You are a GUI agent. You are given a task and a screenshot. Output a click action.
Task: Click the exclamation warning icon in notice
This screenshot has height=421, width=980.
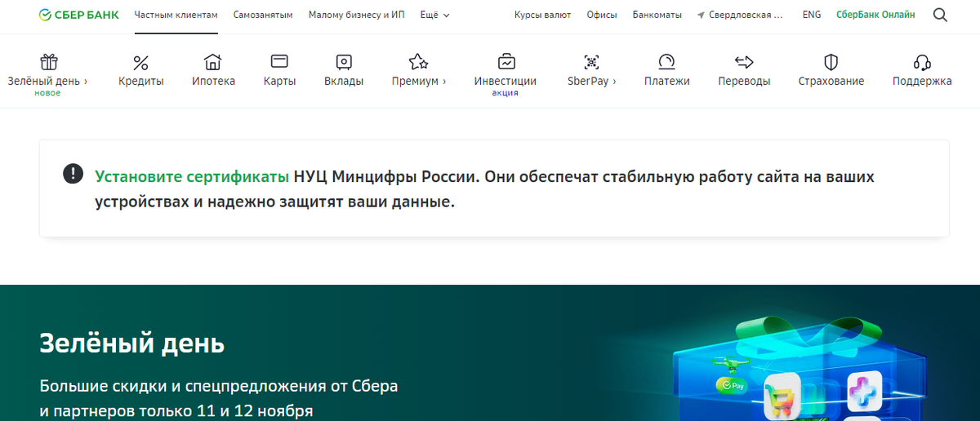(x=73, y=174)
